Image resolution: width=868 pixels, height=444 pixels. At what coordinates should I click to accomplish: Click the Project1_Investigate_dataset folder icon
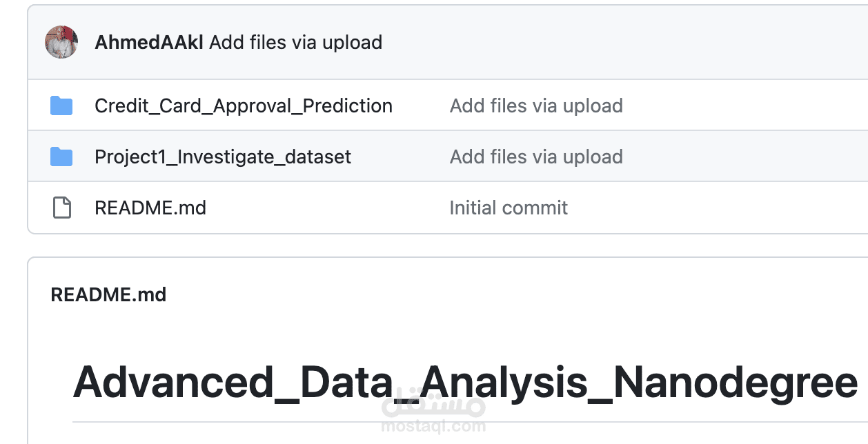[x=61, y=157]
